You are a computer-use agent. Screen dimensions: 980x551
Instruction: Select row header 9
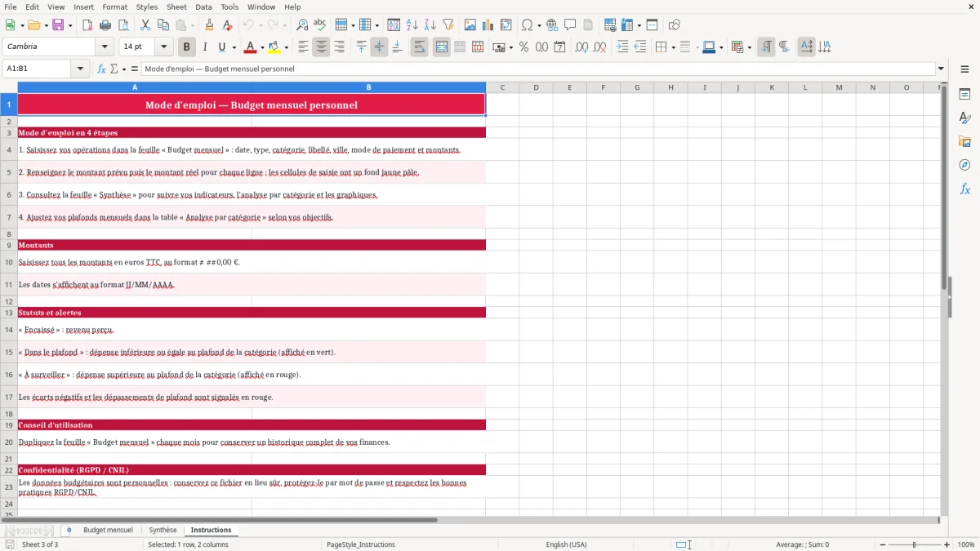click(9, 245)
